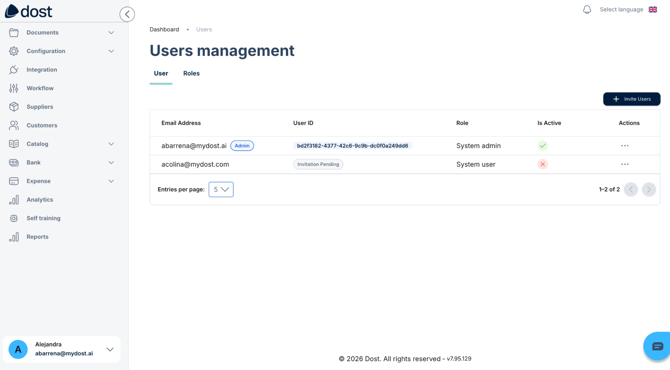Click the System user role cell
This screenshot has width=670, height=370.
tap(476, 164)
